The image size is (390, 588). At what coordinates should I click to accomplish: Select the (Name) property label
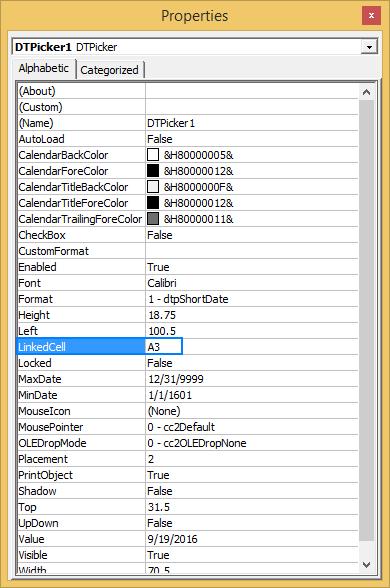(36, 123)
